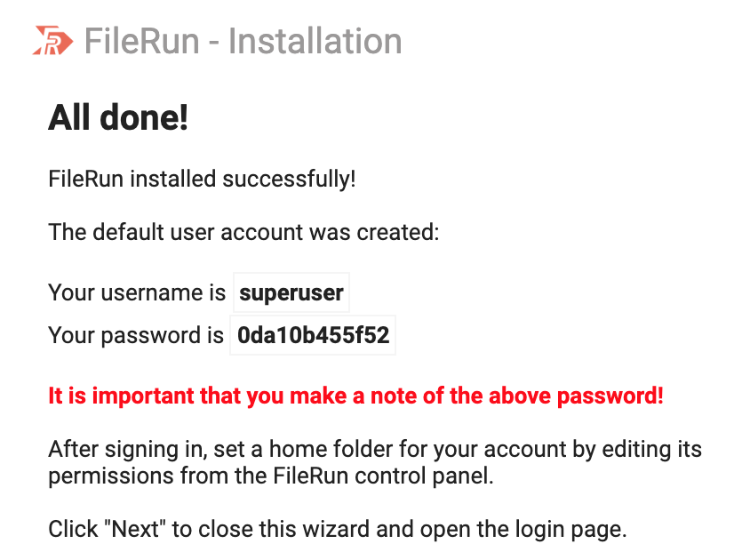This screenshot has width=750, height=560.
Task: Click the "FileRun - Installation" page title
Action: (x=243, y=41)
